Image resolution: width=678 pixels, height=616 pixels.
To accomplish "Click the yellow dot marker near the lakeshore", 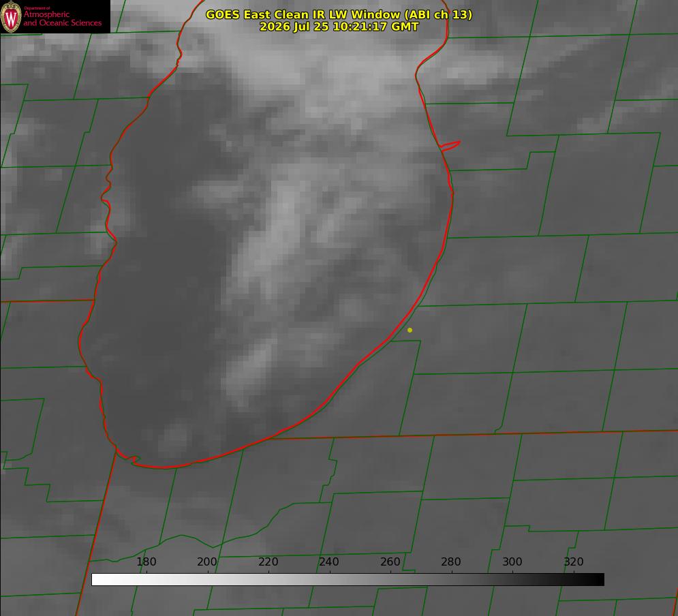I will 410,330.
